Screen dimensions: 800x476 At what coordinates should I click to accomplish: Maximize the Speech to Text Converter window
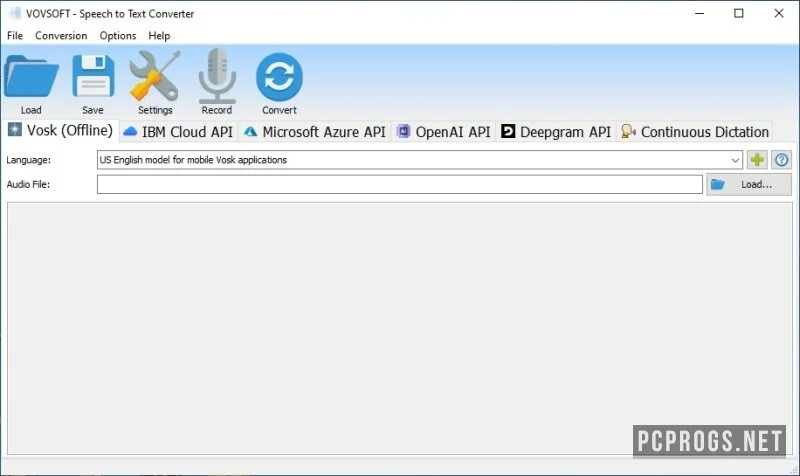(739, 13)
